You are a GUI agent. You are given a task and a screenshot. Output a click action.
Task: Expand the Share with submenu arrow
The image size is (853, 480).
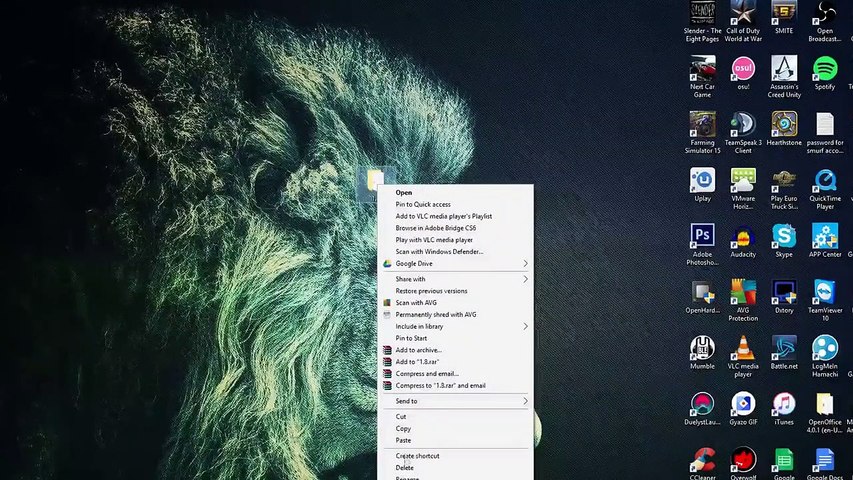(525, 279)
